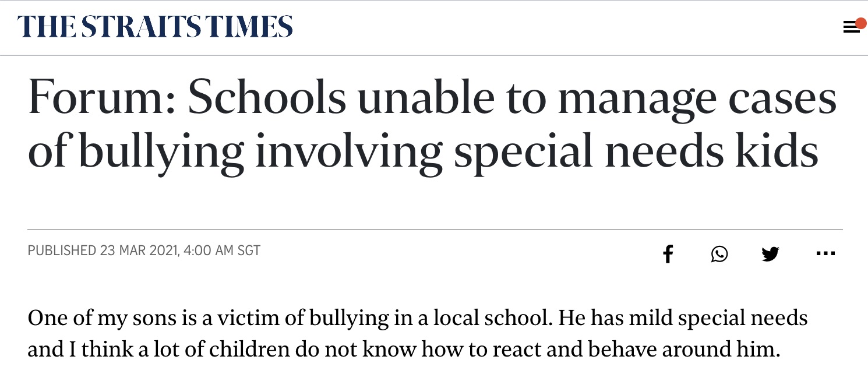868x388 pixels.
Task: Click the time "4:00 AM SGT"
Action: (x=221, y=251)
